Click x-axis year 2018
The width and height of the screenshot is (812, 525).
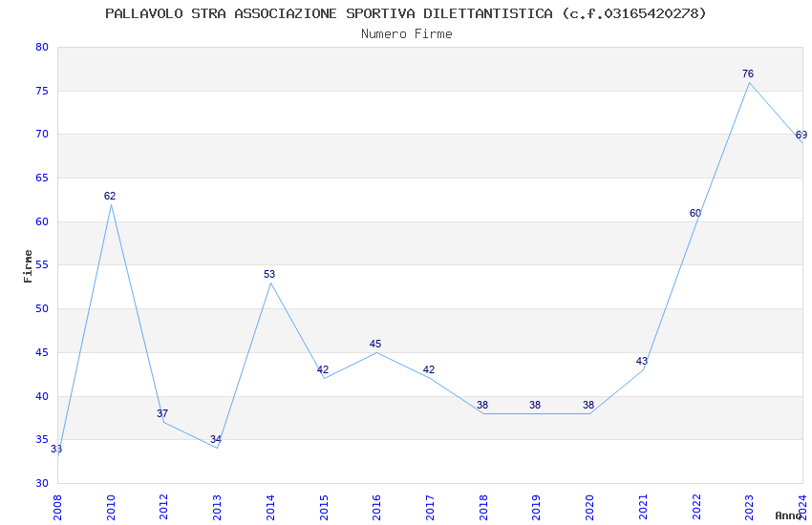click(x=483, y=508)
